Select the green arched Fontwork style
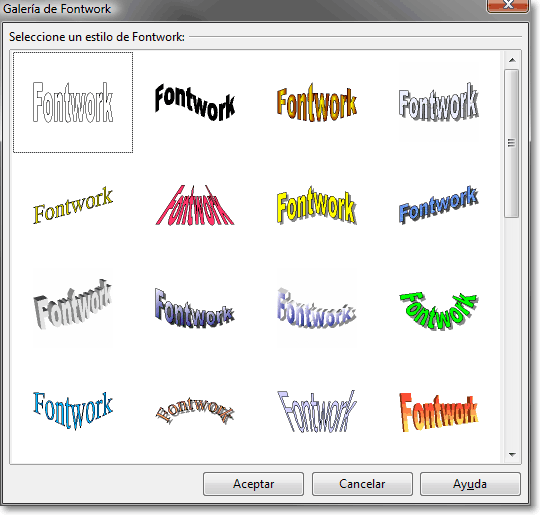540x515 pixels. point(438,311)
